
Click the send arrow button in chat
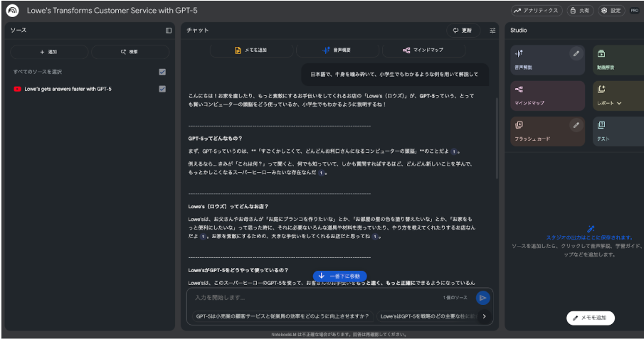(x=483, y=298)
